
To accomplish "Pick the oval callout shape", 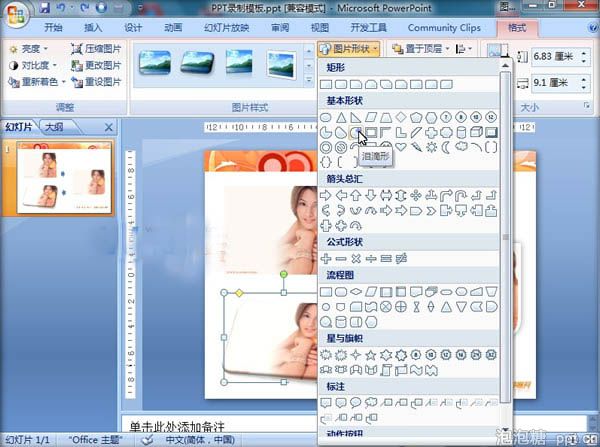I will [355, 402].
